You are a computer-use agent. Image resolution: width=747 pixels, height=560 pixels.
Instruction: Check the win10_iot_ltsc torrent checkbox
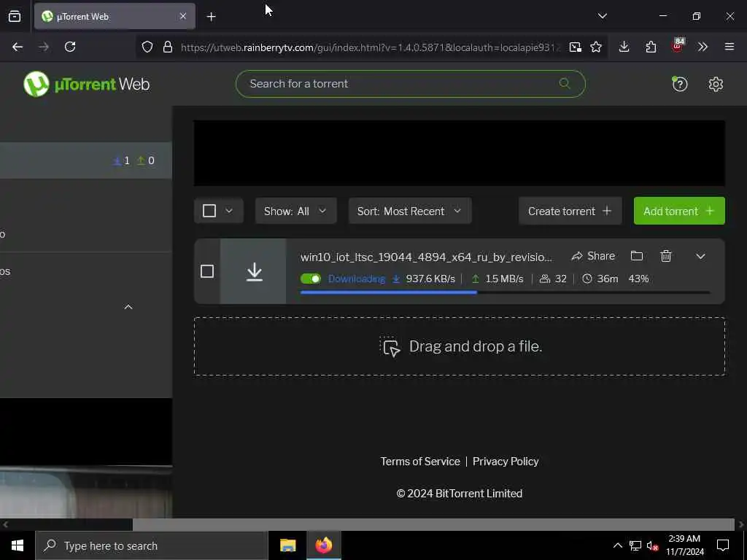[x=206, y=271]
